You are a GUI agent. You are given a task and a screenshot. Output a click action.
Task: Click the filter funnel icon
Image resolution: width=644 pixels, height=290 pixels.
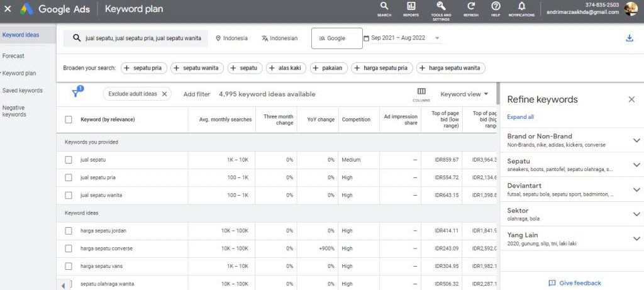coord(75,94)
